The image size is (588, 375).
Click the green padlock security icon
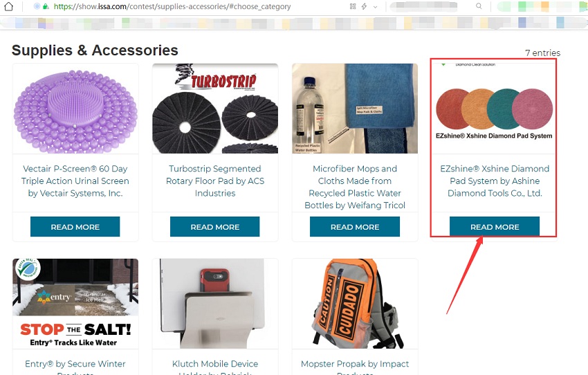coord(46,6)
